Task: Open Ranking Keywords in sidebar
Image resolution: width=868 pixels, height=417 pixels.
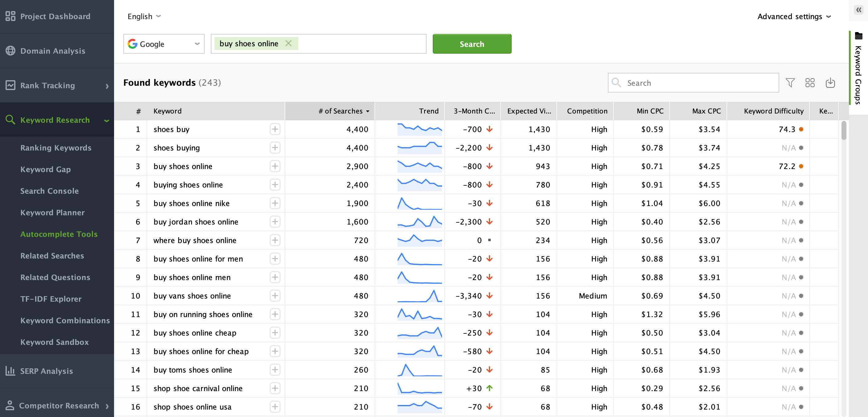Action: point(56,148)
